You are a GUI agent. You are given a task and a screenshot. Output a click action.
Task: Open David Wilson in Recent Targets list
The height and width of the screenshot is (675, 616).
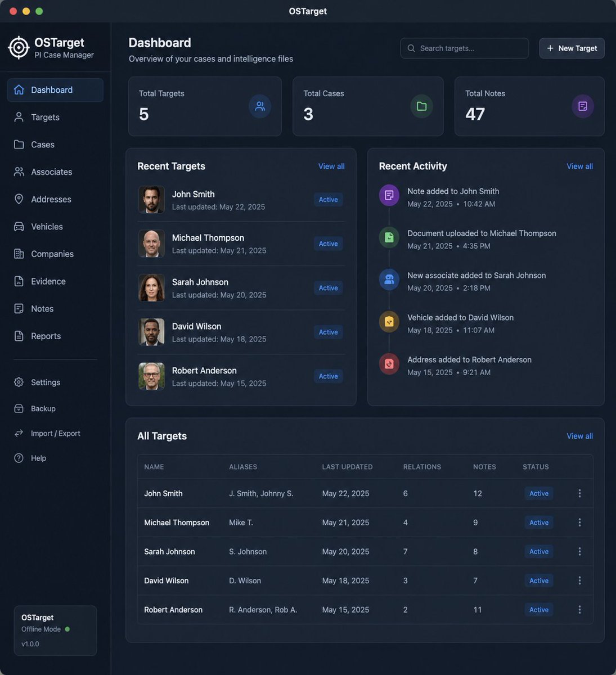pyautogui.click(x=241, y=332)
